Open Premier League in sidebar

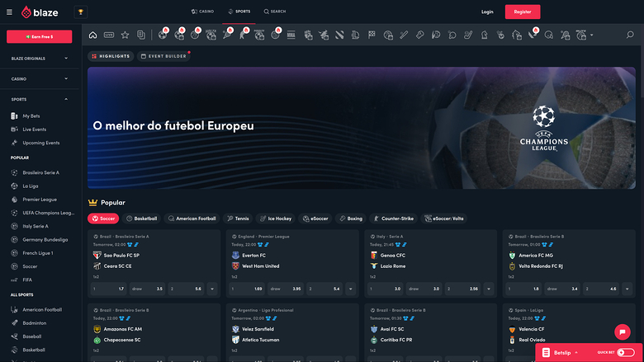click(x=40, y=200)
